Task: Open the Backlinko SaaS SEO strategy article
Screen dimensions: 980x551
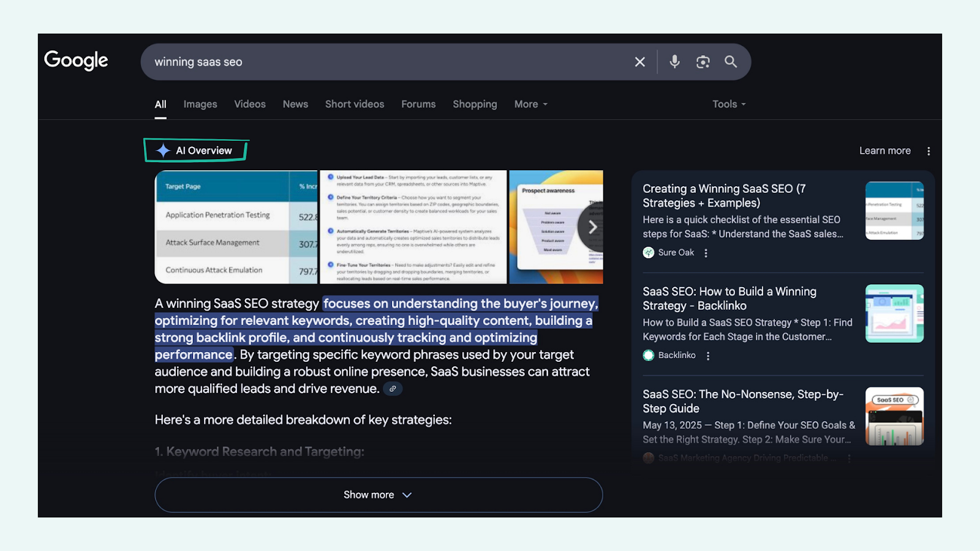Action: click(728, 298)
